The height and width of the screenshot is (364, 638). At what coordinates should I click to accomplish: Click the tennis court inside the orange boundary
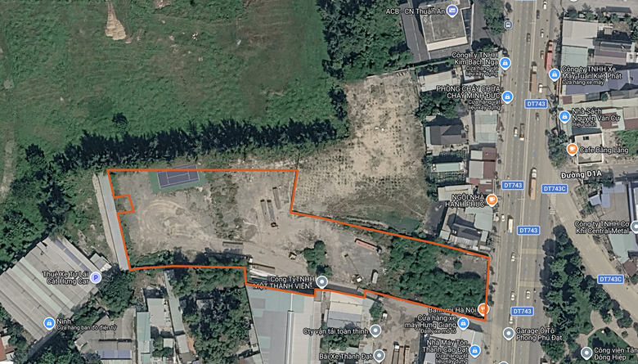click(178, 178)
